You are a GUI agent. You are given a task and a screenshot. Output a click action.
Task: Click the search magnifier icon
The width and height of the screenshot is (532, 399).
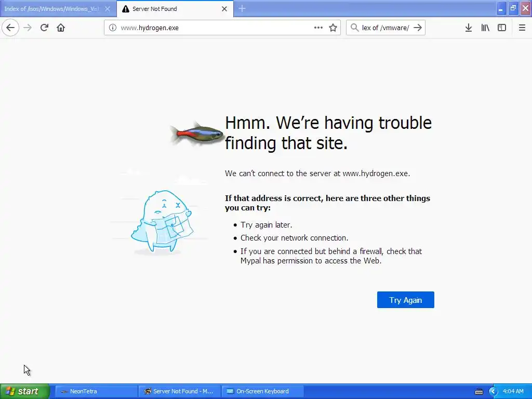click(354, 28)
